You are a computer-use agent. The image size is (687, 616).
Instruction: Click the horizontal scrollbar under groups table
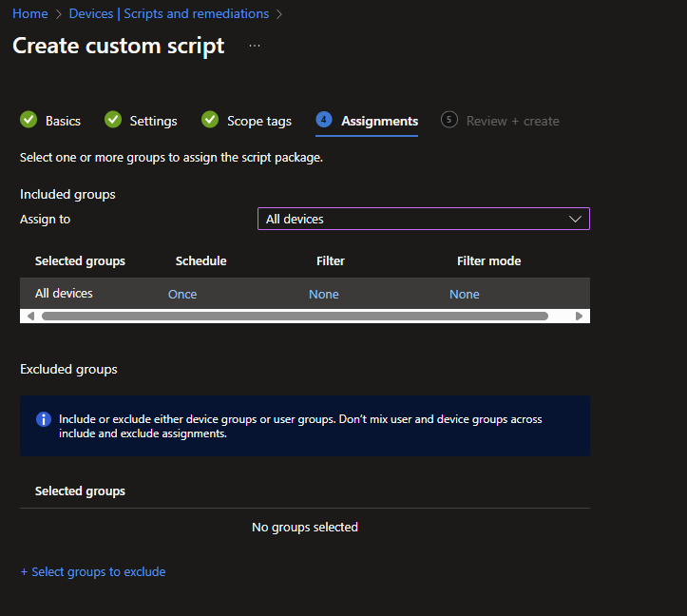pos(295,316)
